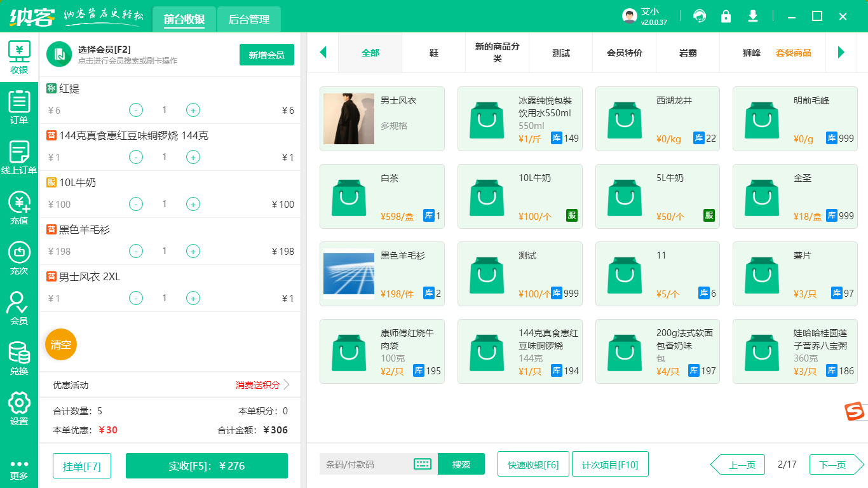This screenshot has width=868, height=488.
Task: Click the customer service headset icon
Action: (x=700, y=16)
